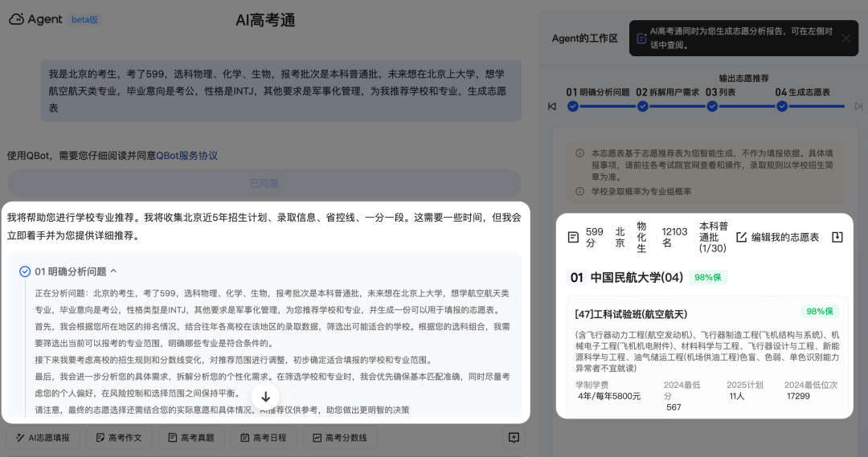This screenshot has height=457, width=868.
Task: Click the document icon beside 599分
Action: [x=573, y=237]
